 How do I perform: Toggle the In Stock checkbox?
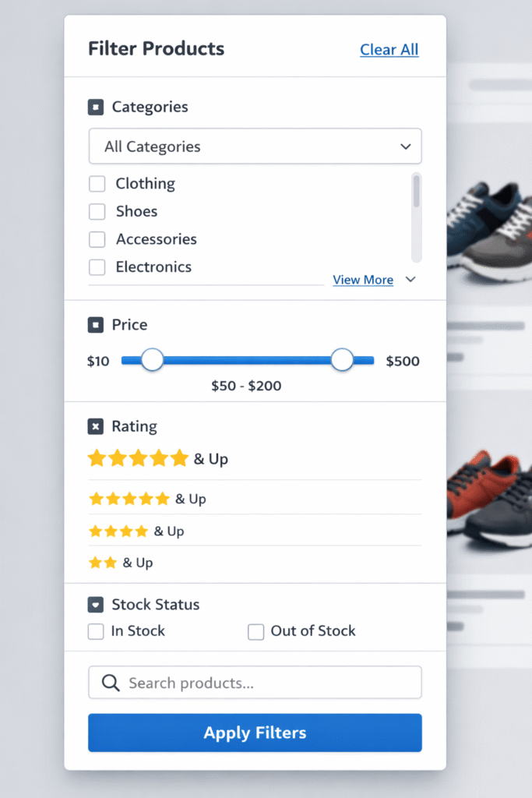[x=96, y=631]
